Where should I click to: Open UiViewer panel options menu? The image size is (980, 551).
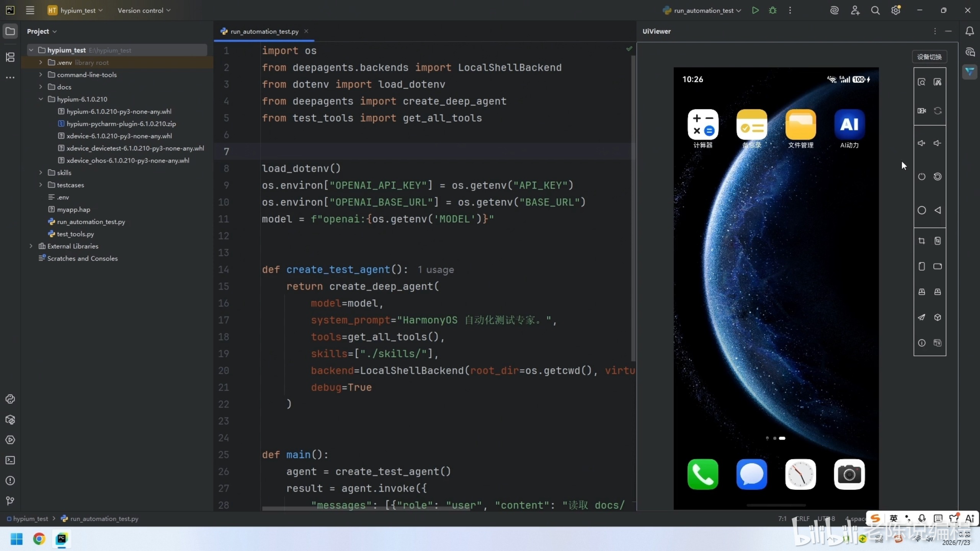coord(935,31)
